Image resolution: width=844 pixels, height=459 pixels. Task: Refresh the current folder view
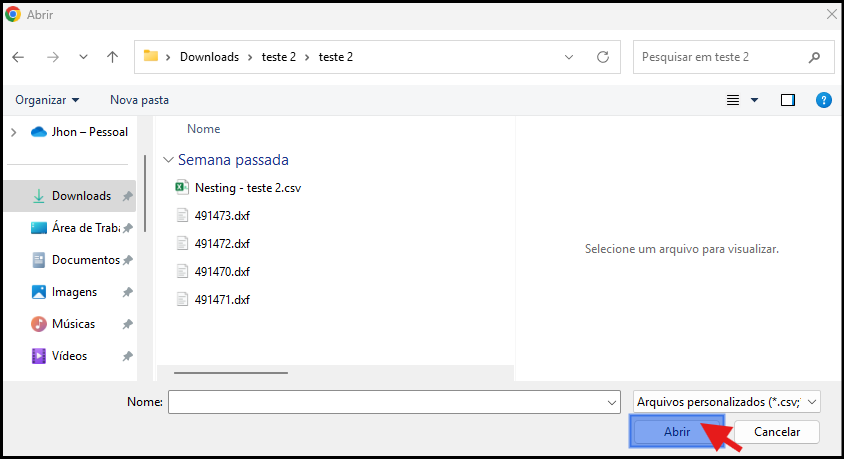click(x=603, y=57)
